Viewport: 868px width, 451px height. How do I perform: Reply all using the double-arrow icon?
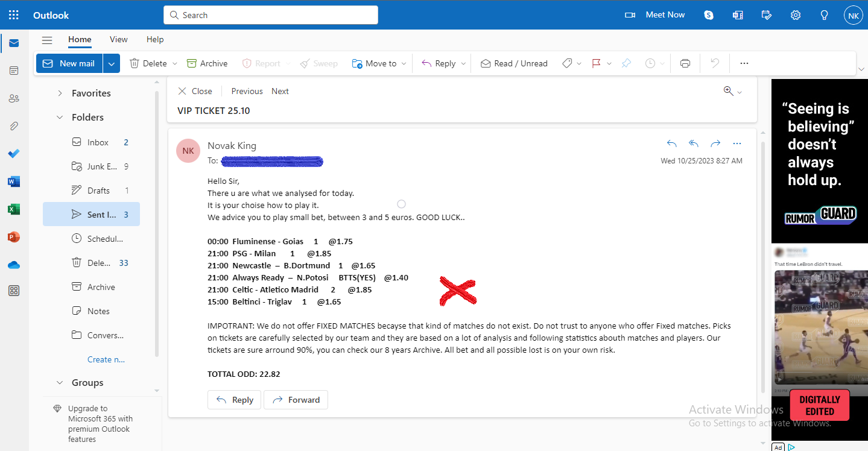point(693,143)
